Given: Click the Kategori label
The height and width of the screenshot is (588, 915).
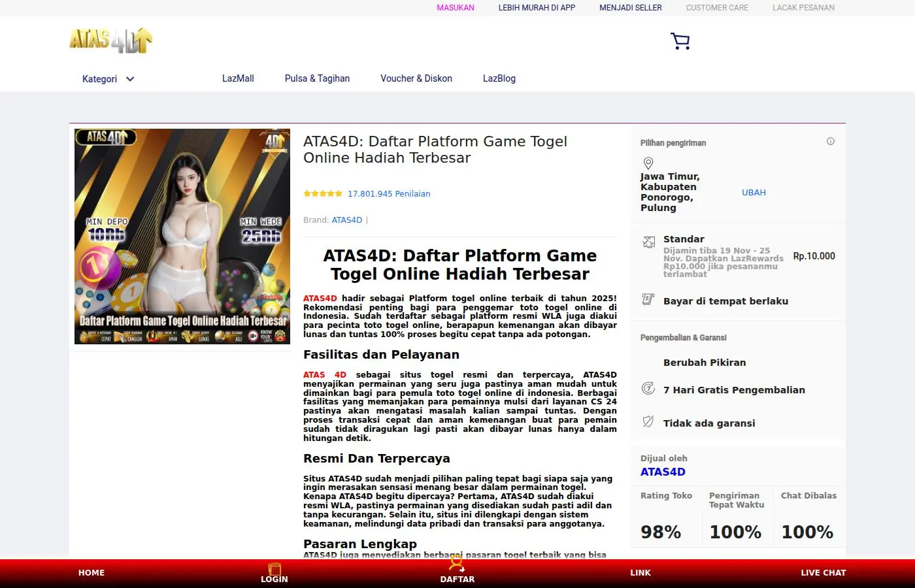Looking at the screenshot, I should click(100, 79).
